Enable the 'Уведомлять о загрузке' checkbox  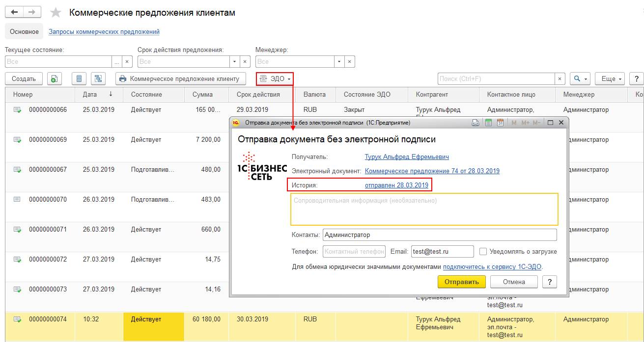483,252
